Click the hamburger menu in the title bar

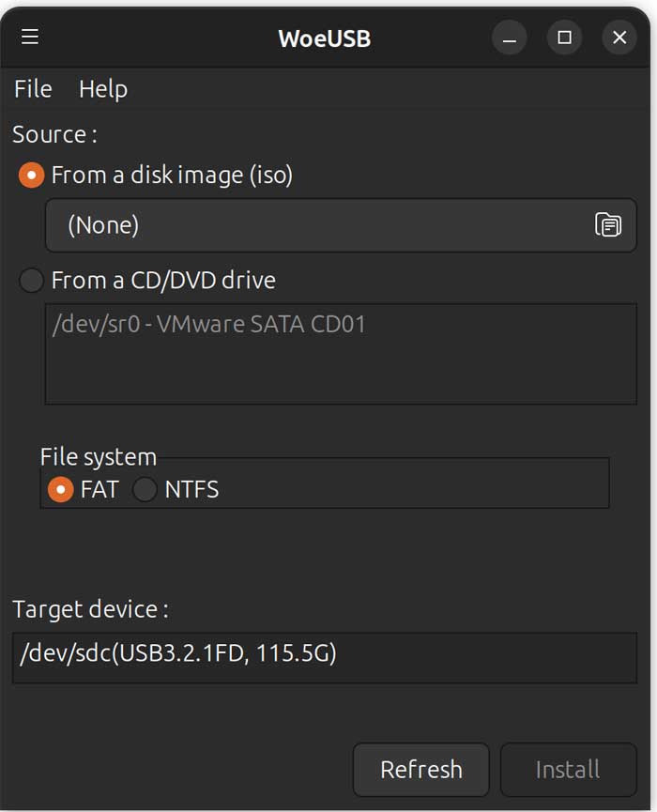29,38
